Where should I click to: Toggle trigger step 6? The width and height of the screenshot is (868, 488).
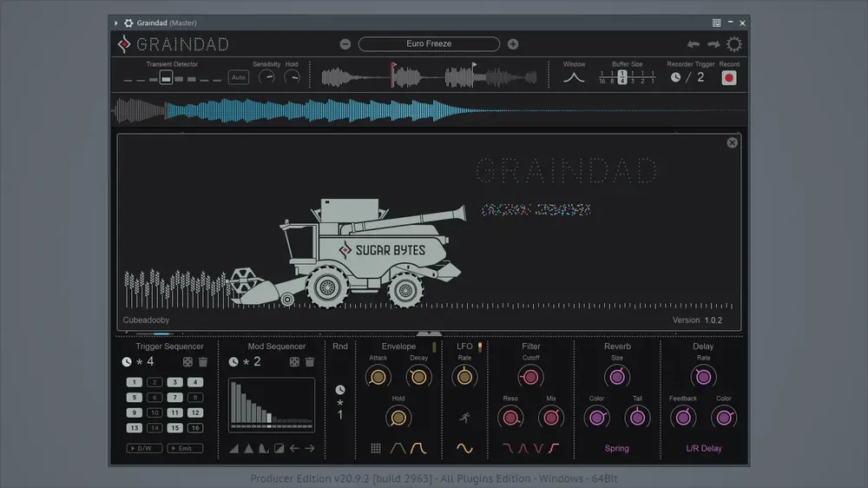click(x=155, y=397)
